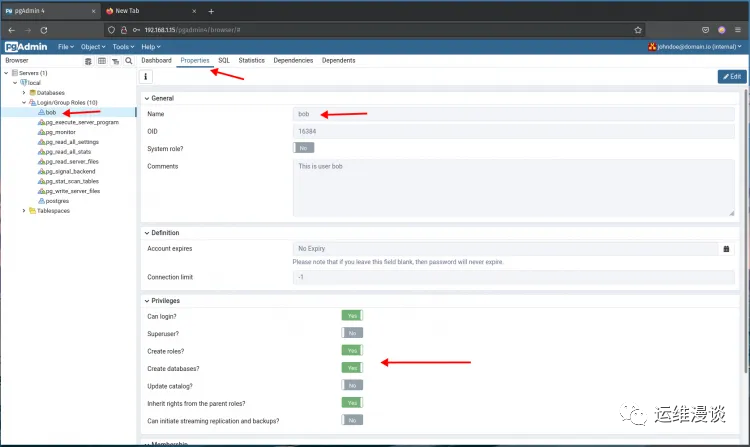
Task: Open a new browser tab with the plus button
Action: point(211,11)
